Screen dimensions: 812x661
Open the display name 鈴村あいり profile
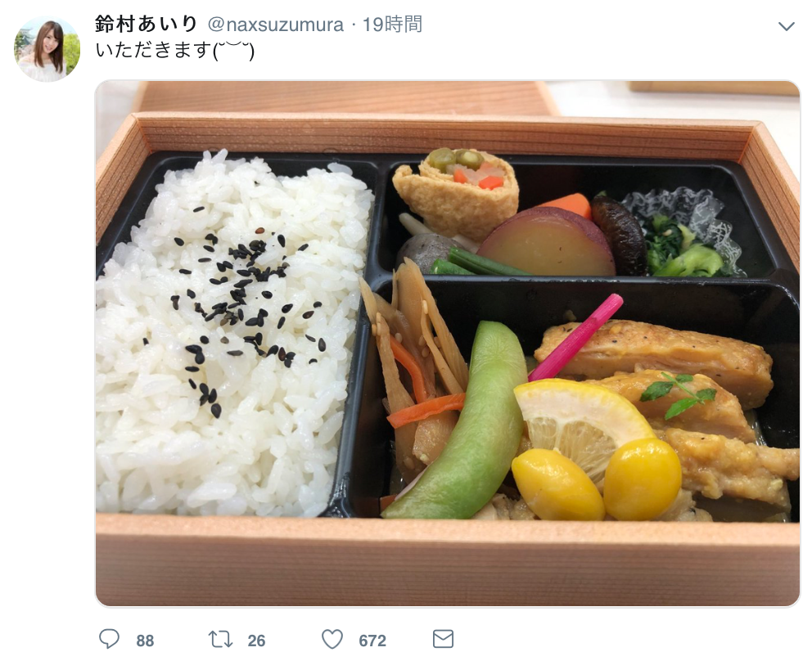tap(147, 25)
